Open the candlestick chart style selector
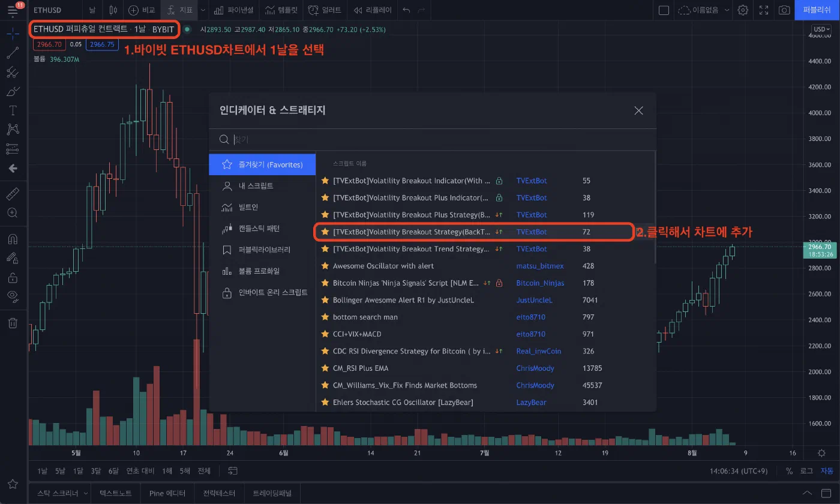 pos(113,10)
